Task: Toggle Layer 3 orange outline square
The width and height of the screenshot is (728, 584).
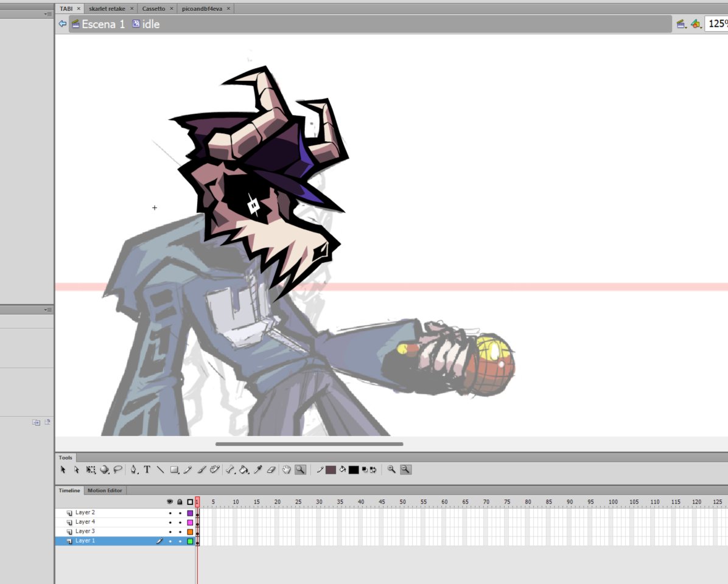Action: tap(190, 532)
